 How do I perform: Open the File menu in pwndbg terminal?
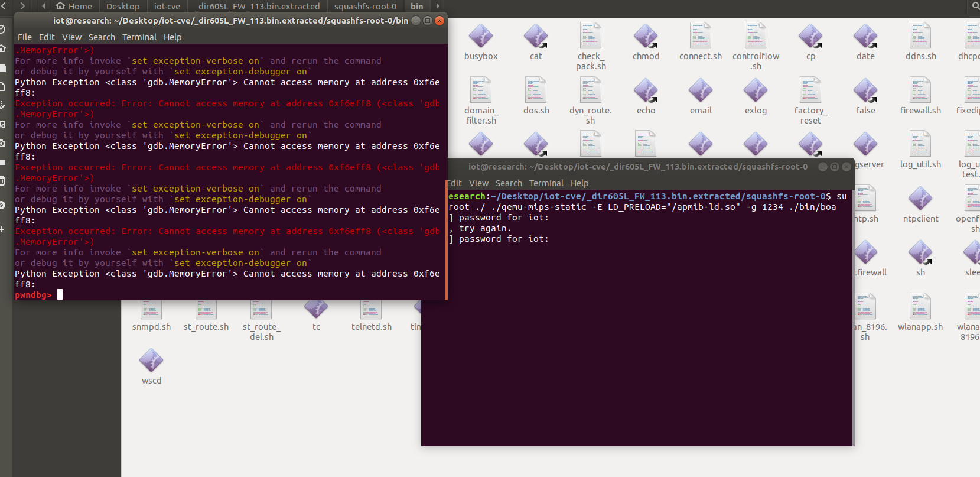coord(25,37)
